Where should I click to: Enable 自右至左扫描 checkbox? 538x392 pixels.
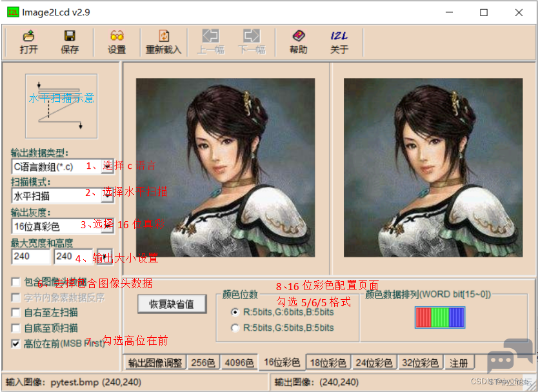pyautogui.click(x=15, y=313)
